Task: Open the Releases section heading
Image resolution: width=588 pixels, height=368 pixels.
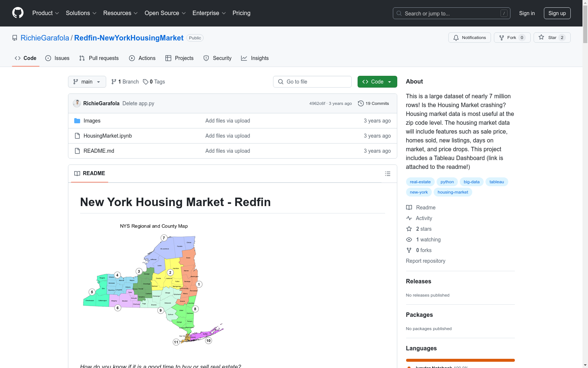Action: tap(419, 281)
